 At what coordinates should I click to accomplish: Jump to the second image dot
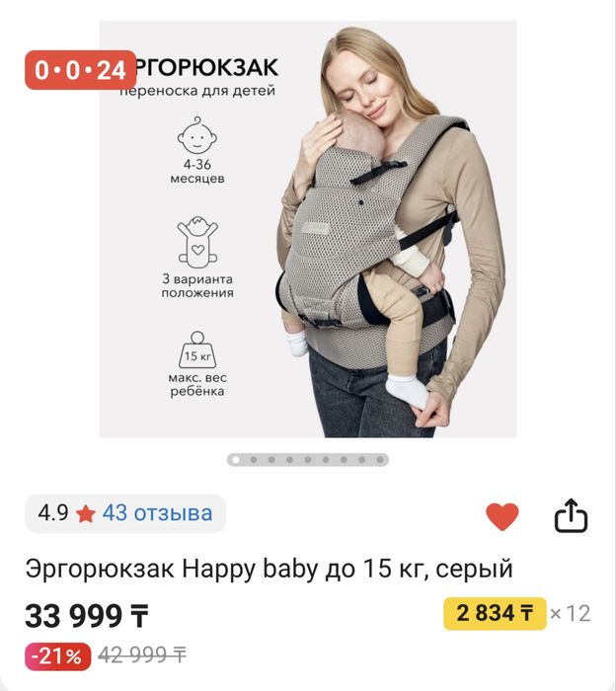point(254,460)
